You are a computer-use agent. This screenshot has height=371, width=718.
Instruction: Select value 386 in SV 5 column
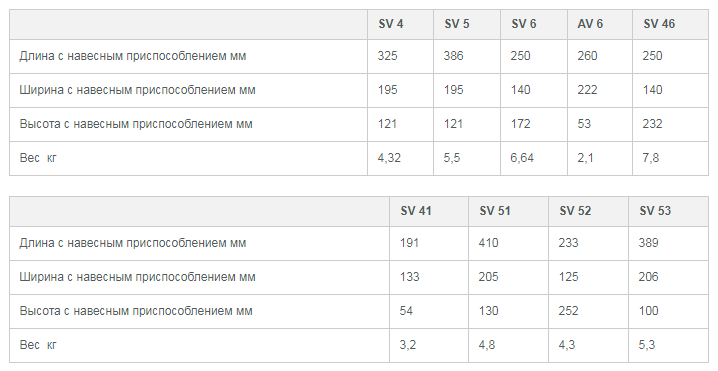(453, 56)
